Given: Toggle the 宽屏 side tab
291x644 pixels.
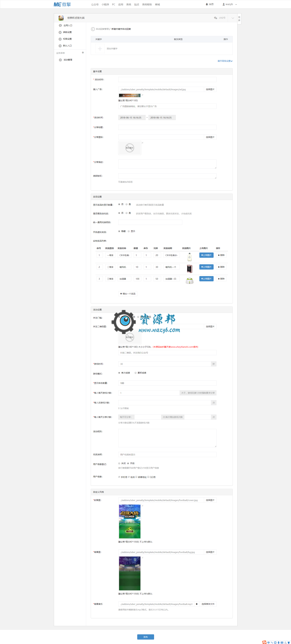Looking at the screenshot, I should [239, 19].
